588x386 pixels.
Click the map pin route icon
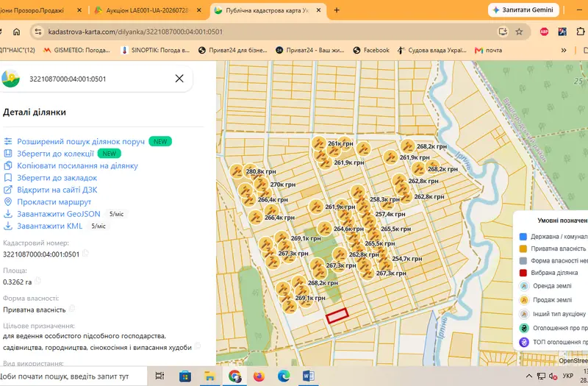pyautogui.click(x=8, y=201)
